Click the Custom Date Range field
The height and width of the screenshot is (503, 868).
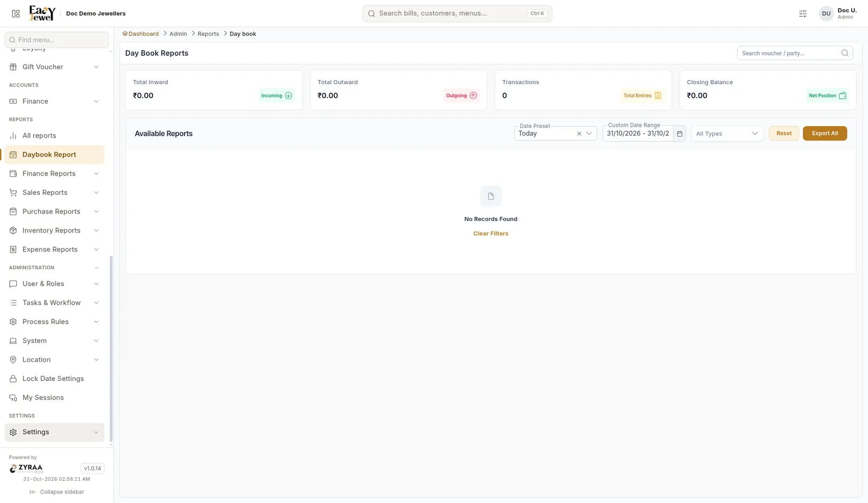[x=638, y=133]
